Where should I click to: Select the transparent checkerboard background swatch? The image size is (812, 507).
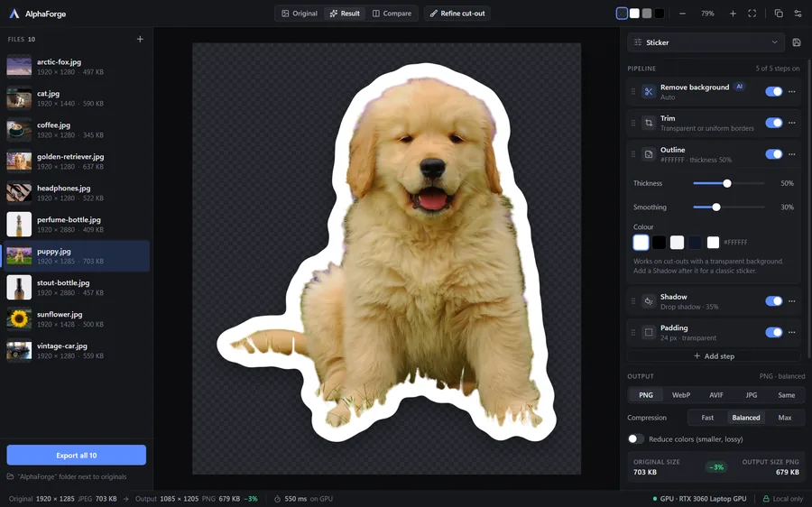point(622,14)
